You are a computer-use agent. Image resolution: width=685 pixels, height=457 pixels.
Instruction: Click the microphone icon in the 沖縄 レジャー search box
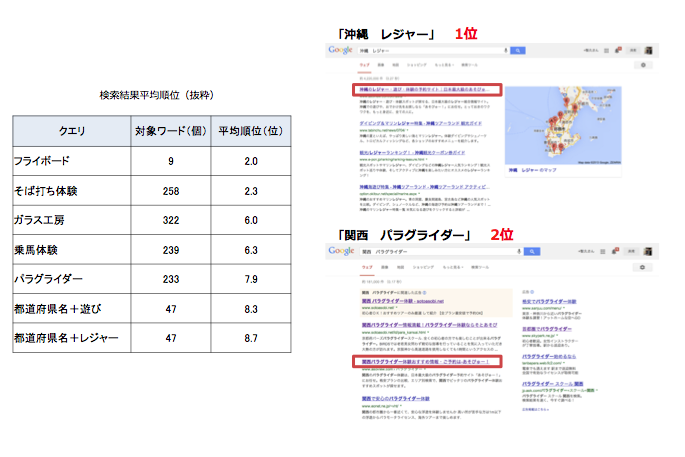[x=503, y=49]
